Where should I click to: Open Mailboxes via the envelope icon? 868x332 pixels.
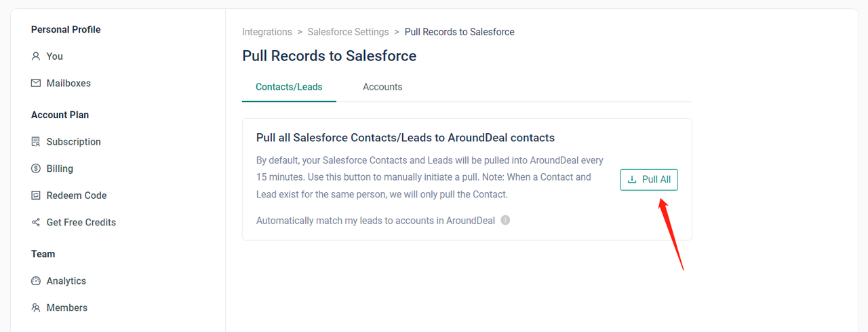click(x=36, y=84)
